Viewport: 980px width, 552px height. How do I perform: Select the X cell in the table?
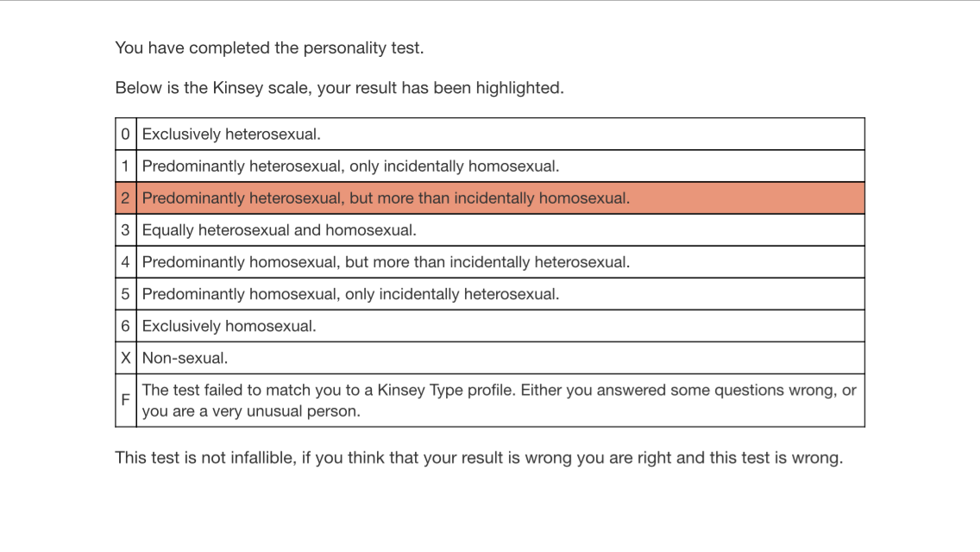(x=126, y=358)
